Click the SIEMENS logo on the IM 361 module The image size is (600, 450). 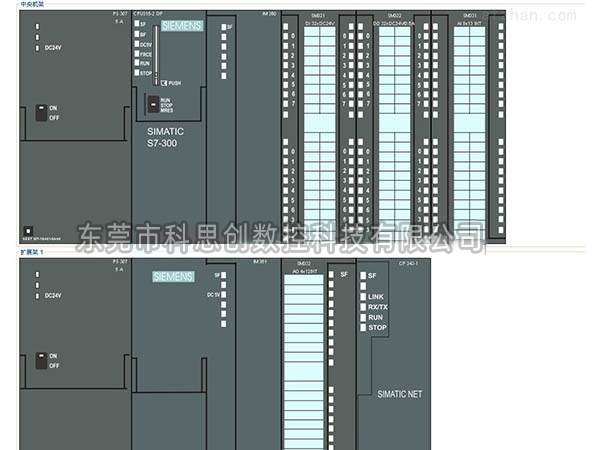[173, 276]
